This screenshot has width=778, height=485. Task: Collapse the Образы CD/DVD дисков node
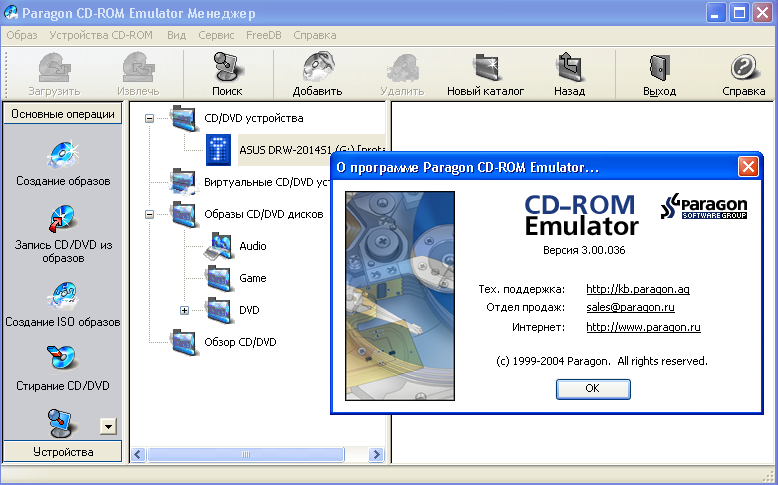149,214
